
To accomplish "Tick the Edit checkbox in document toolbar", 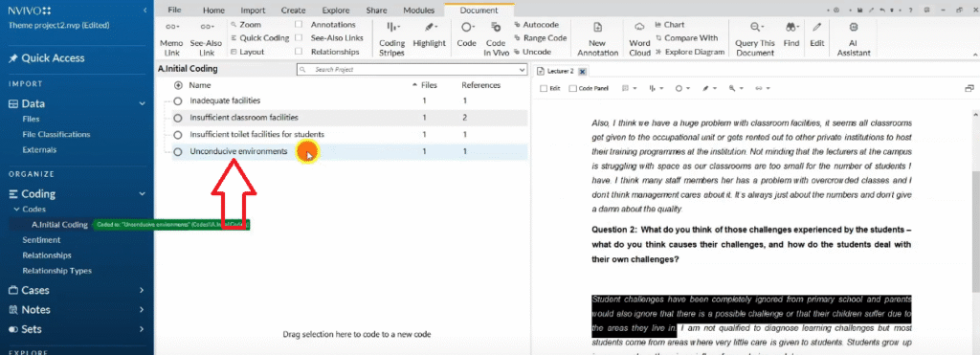I will (x=544, y=89).
